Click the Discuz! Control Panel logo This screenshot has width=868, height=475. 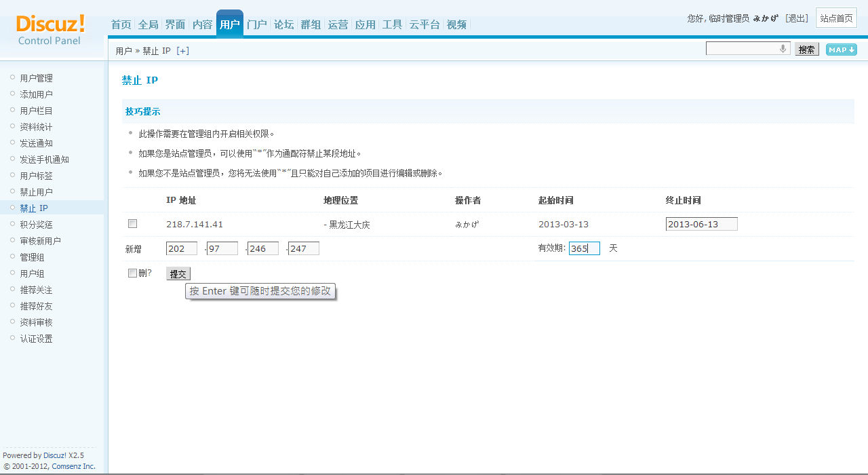[x=51, y=30]
